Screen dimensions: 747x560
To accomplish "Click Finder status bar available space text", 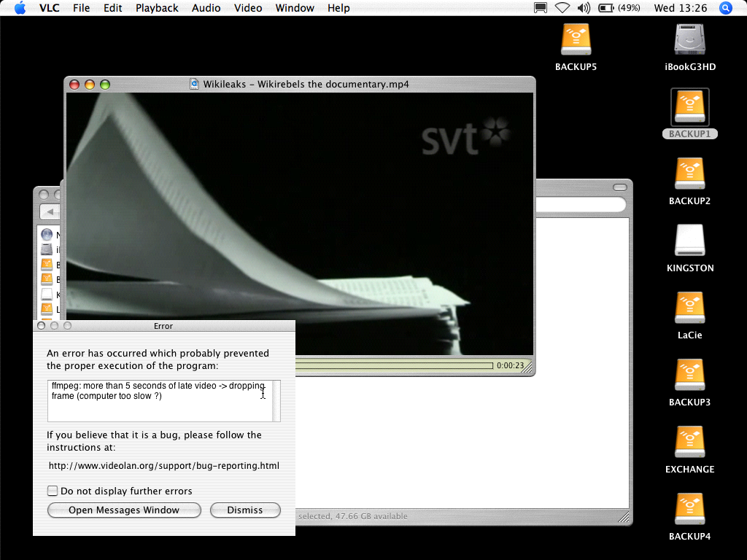I will 353,516.
